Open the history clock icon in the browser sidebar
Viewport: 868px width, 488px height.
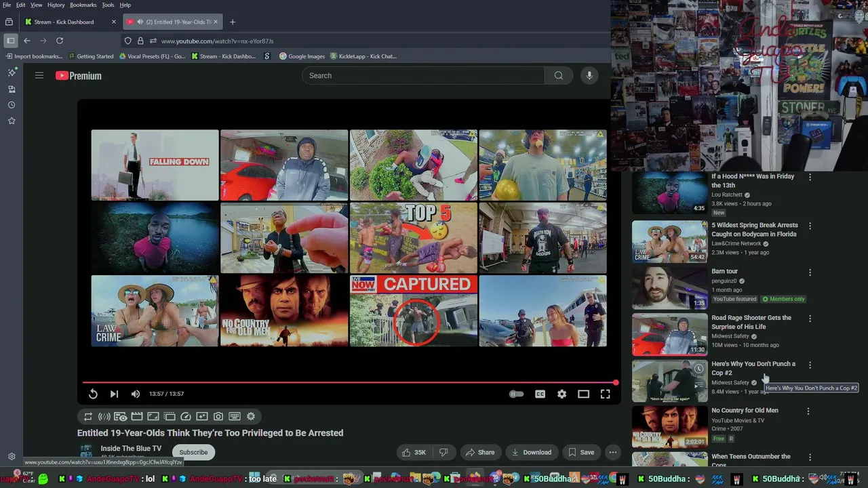(12, 105)
